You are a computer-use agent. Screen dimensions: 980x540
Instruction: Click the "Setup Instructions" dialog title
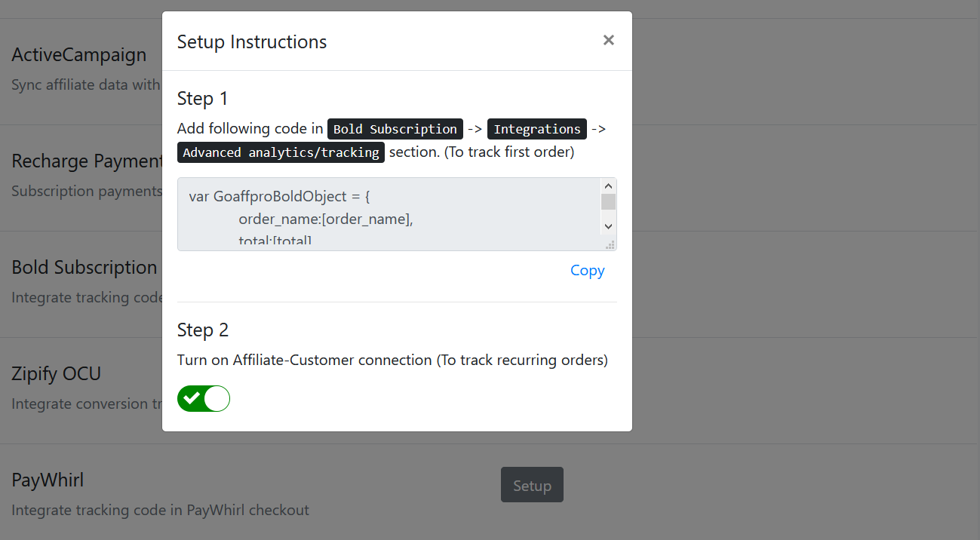coord(252,41)
